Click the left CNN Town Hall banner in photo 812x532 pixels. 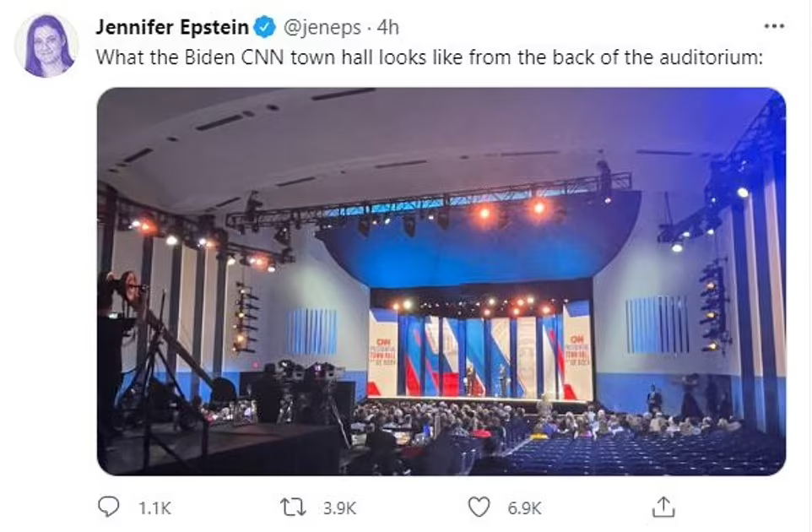(x=382, y=353)
